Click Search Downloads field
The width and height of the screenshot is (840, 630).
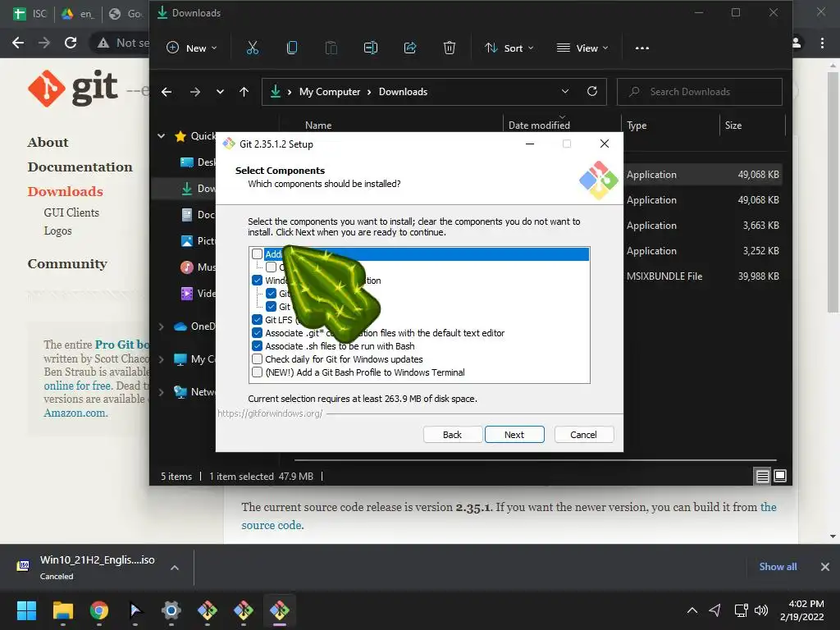(699, 92)
